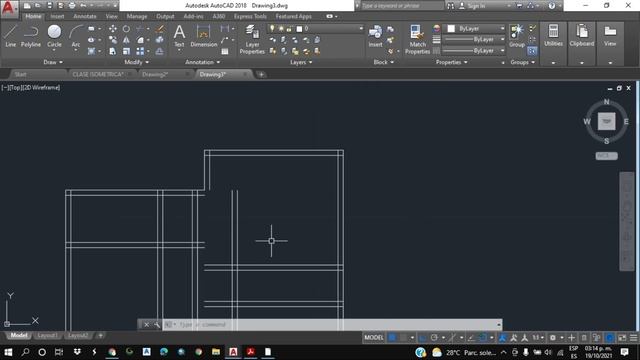Click the Undo arrow in quick access toolbar
640x360 pixels.
click(83, 6)
